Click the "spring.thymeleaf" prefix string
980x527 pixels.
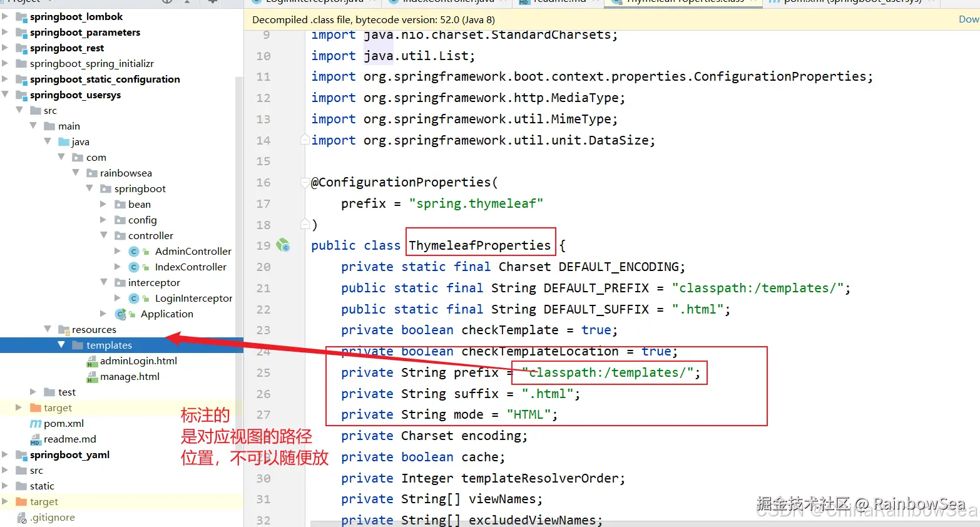click(x=476, y=203)
